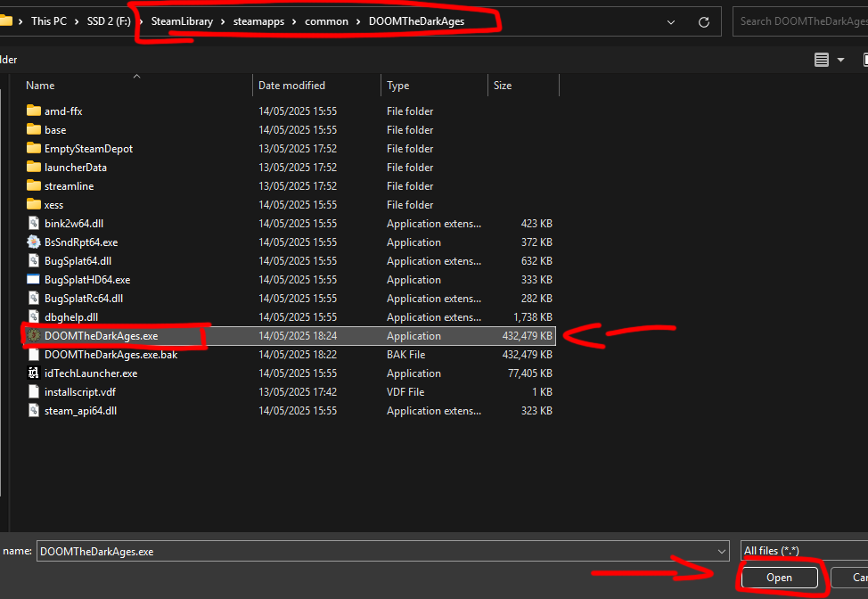Screen dimensions: 868x599
Task: Expand the address bar history dropdown
Action: [671, 22]
